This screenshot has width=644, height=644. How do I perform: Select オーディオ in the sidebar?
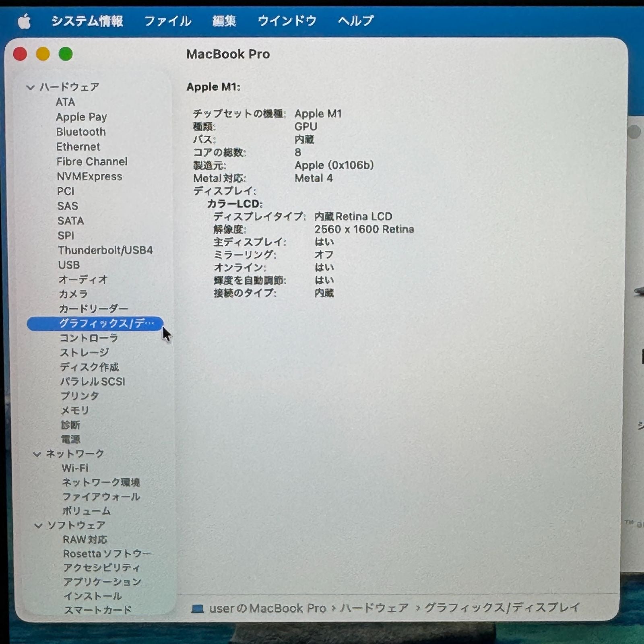coord(83,280)
